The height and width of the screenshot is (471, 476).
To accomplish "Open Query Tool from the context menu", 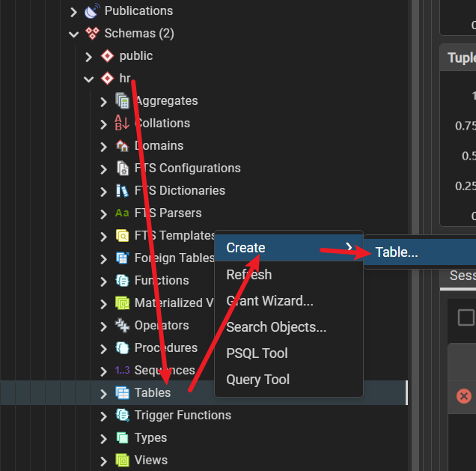I will click(257, 380).
